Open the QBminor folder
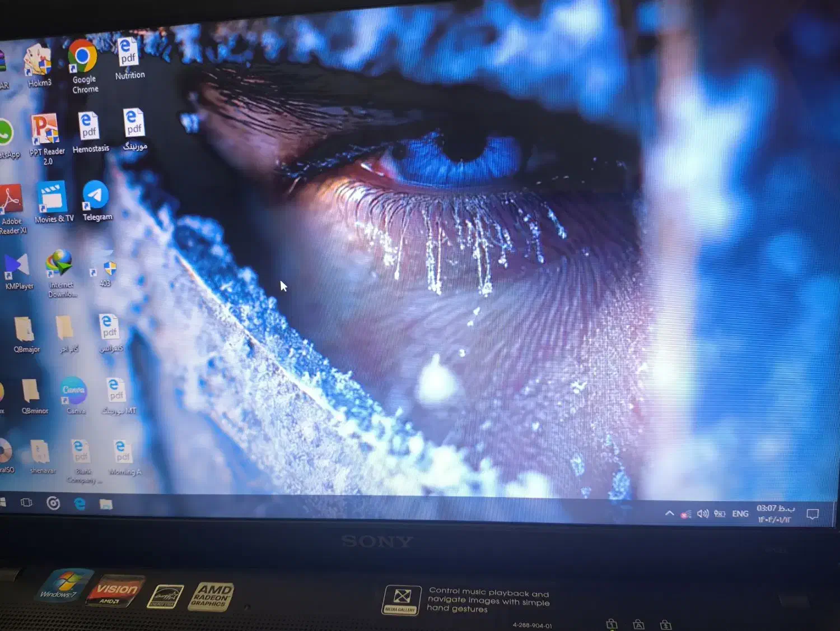Image resolution: width=840 pixels, height=631 pixels. tap(31, 391)
